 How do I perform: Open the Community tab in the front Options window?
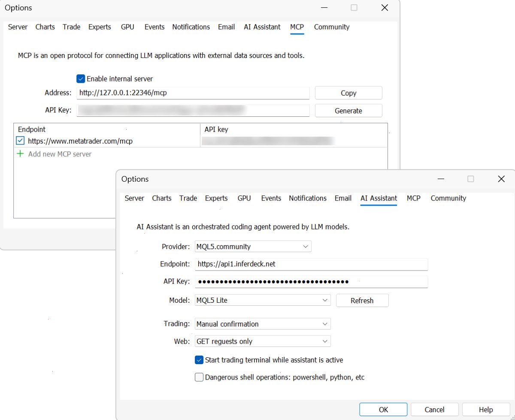click(x=448, y=198)
